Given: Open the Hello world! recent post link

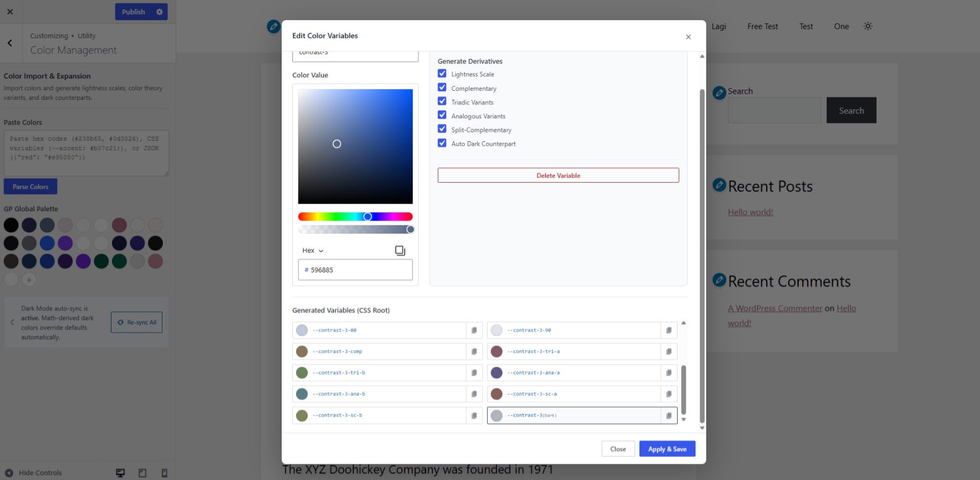Looking at the screenshot, I should click(x=750, y=212).
